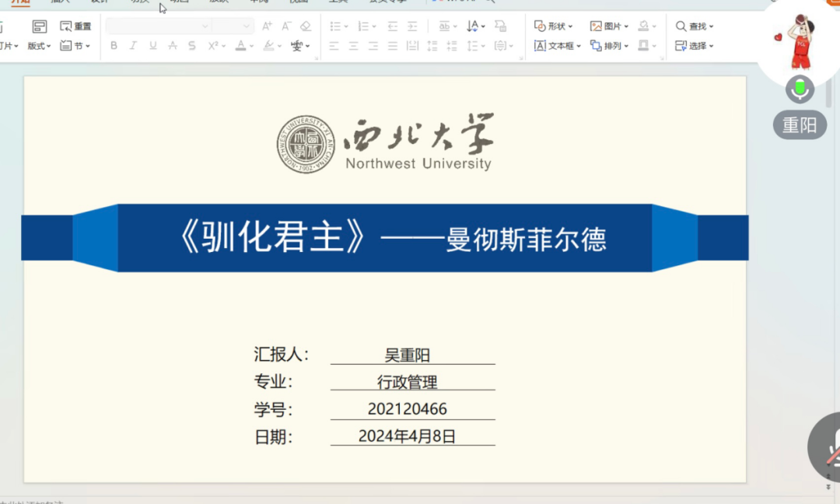Click the 重置 reset button
840x504 pixels.
tap(75, 26)
